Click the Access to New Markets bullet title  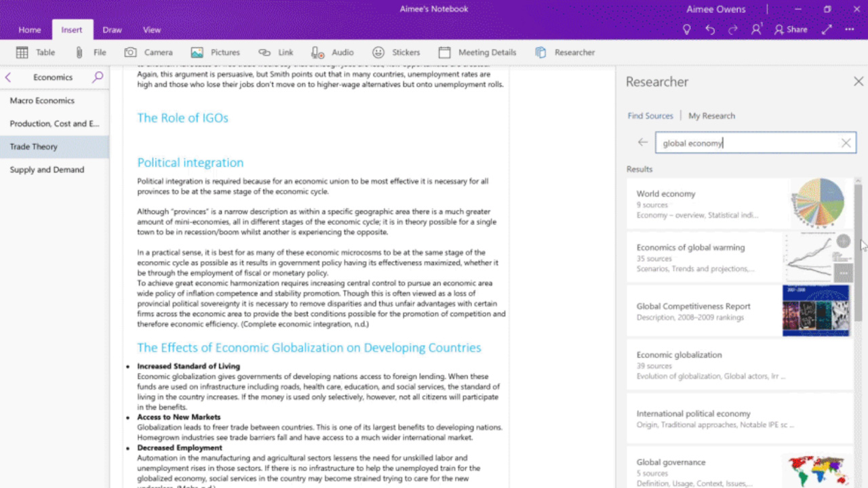point(179,417)
